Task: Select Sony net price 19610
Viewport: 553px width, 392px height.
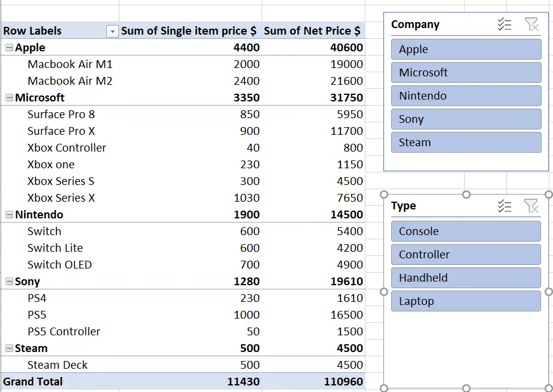Action: click(x=346, y=282)
